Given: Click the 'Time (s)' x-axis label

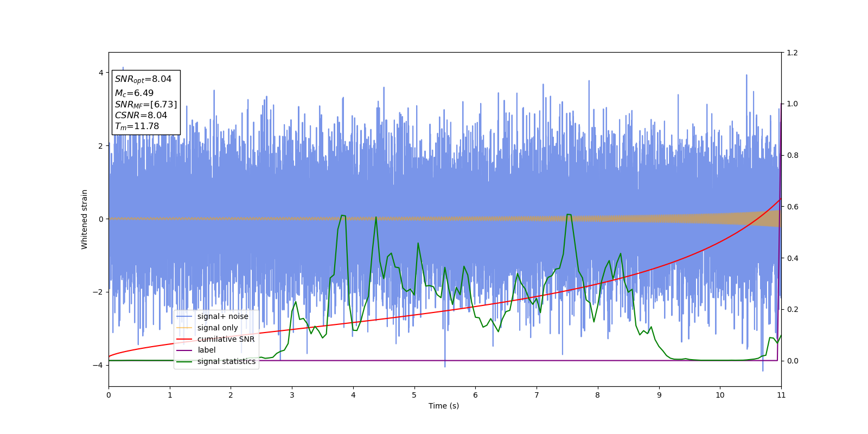Looking at the screenshot, I should click(444, 406).
